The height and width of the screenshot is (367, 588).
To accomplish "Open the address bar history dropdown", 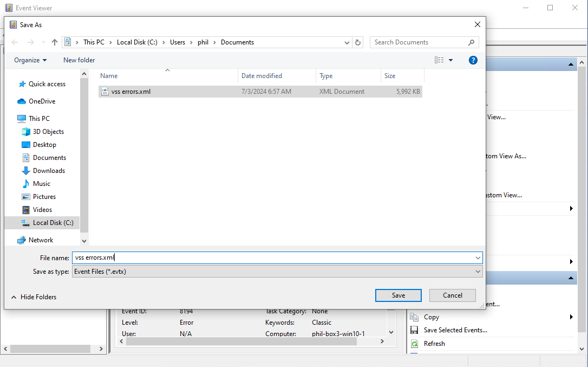I will tap(347, 42).
